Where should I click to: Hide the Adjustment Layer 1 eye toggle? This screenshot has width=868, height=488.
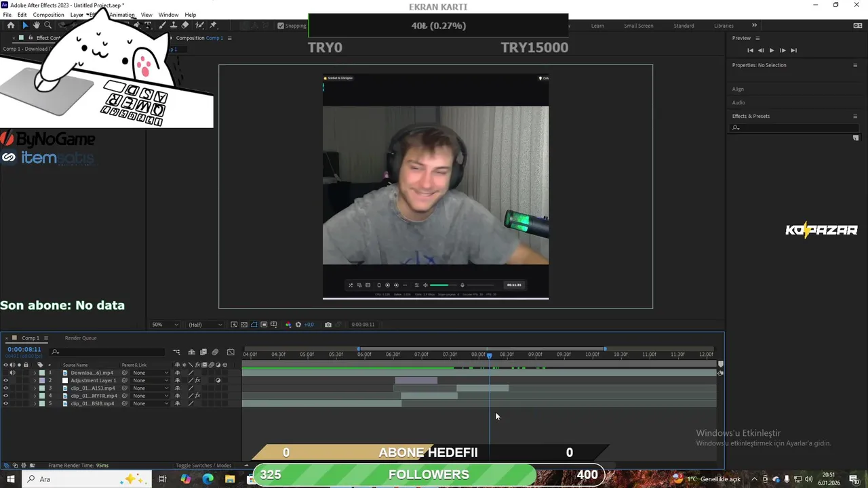5,380
